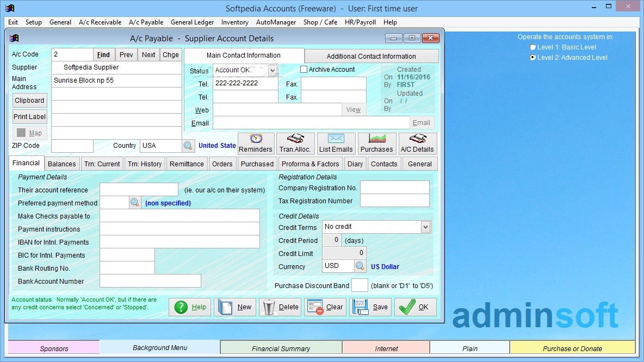Switch to the Balances tab
The height and width of the screenshot is (362, 644).
tap(61, 164)
